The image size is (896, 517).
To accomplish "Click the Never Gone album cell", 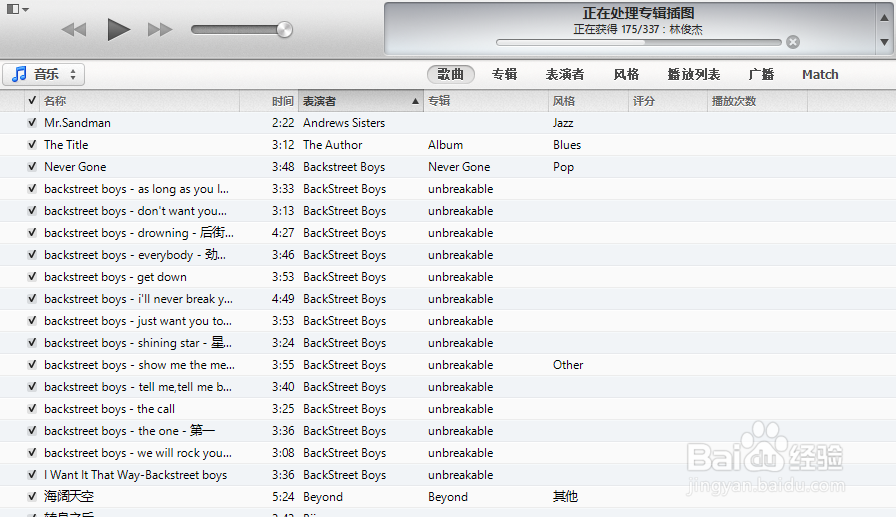I will tap(459, 167).
